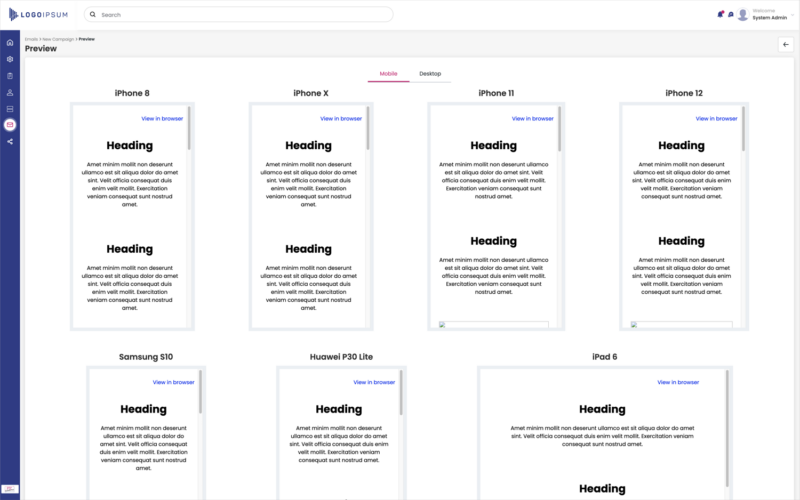Click the New Campaign breadcrumb link
The height and width of the screenshot is (500, 800).
tap(58, 39)
